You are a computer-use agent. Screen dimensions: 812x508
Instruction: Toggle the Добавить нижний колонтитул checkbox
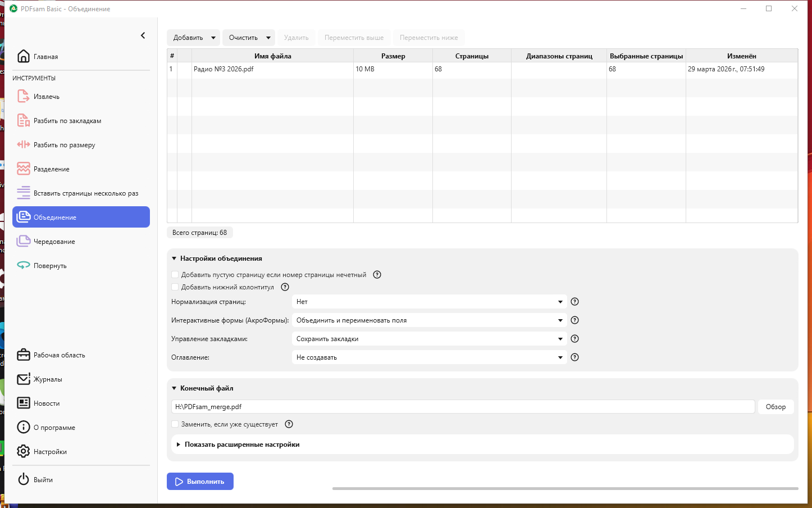click(175, 287)
